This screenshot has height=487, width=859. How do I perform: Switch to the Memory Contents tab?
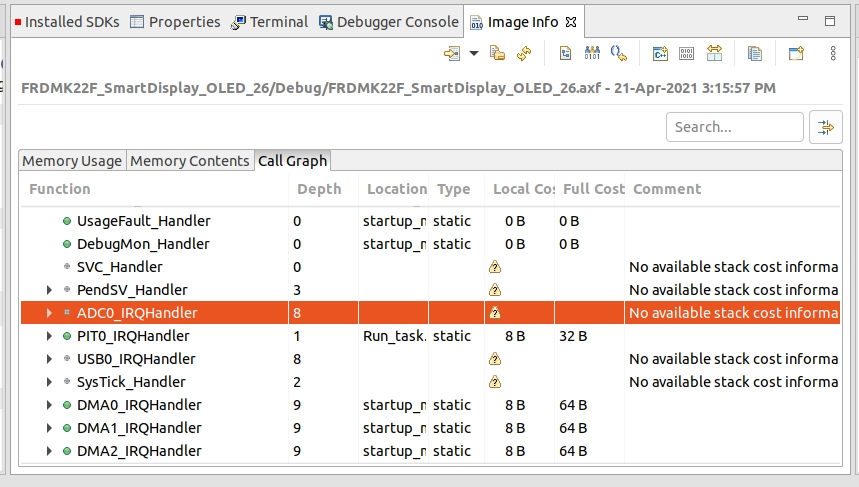[x=190, y=161]
